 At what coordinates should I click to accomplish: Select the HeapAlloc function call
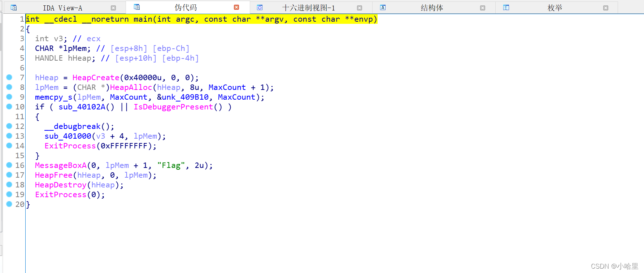131,87
